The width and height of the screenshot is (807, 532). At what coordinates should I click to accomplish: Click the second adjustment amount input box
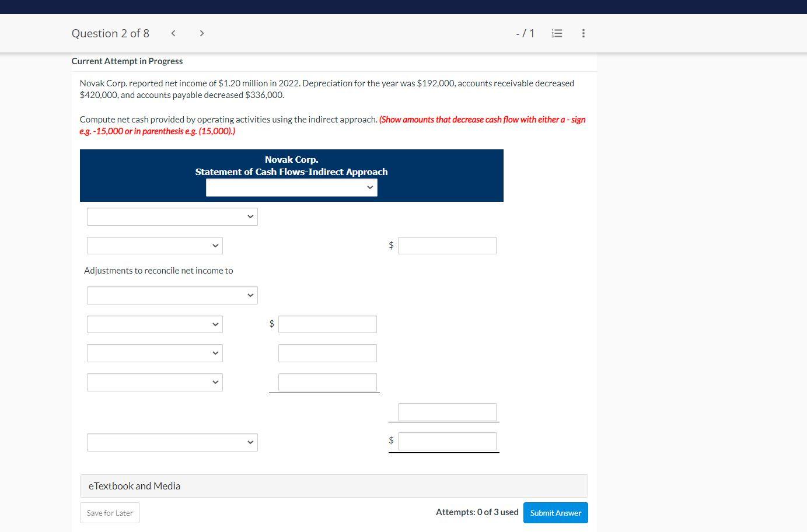point(327,353)
